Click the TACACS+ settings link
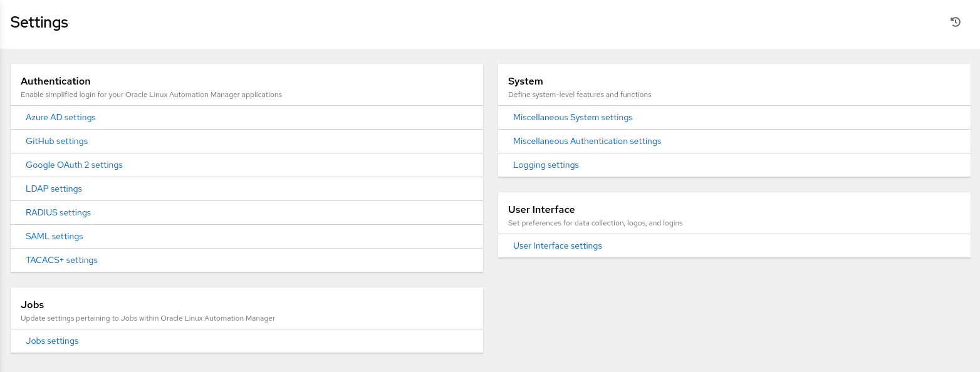The height and width of the screenshot is (372, 980). pos(61,260)
